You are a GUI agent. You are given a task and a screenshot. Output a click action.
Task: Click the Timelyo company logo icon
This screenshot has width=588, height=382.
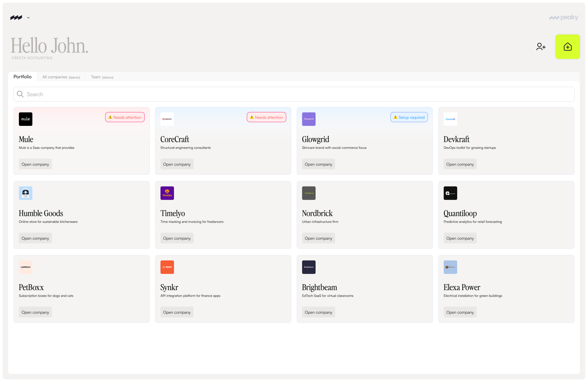167,193
